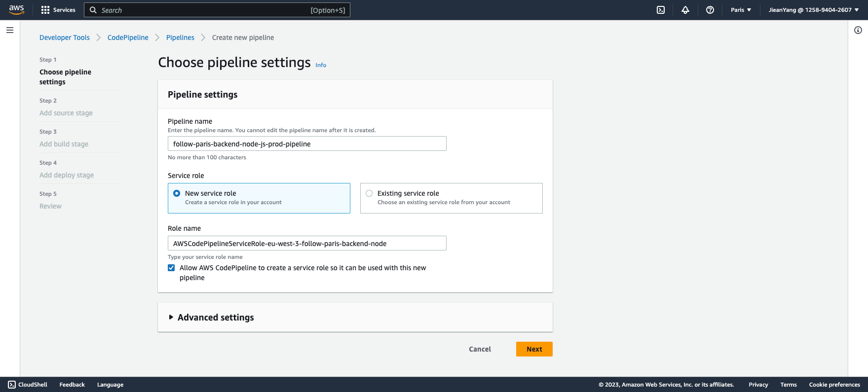Image resolution: width=868 pixels, height=392 pixels.
Task: Open the AWS home logo
Action: (x=16, y=10)
